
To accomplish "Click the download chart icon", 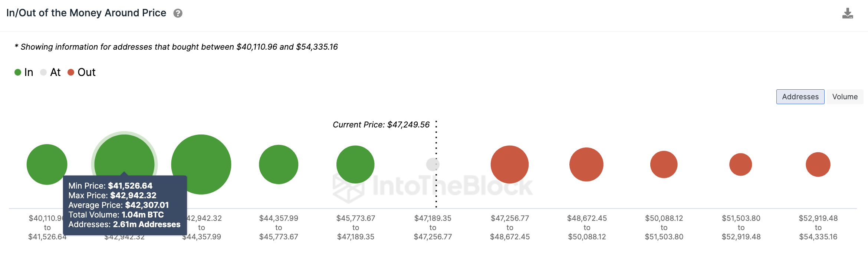I will tap(848, 13).
